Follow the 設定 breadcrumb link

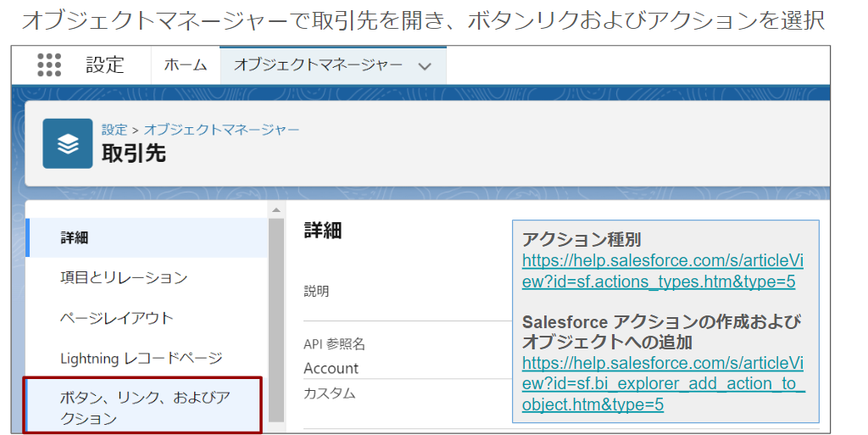[x=114, y=130]
